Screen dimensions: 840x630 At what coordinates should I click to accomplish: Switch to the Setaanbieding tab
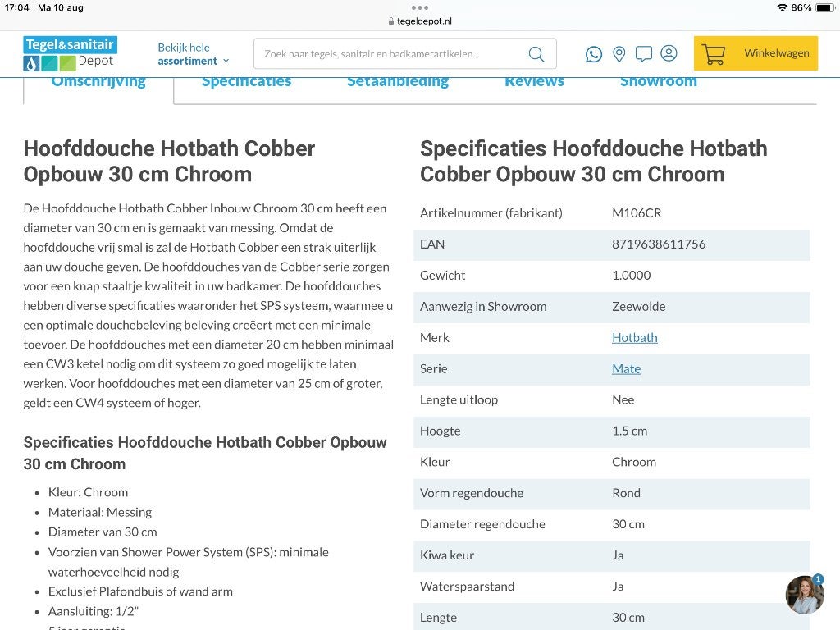coord(398,82)
